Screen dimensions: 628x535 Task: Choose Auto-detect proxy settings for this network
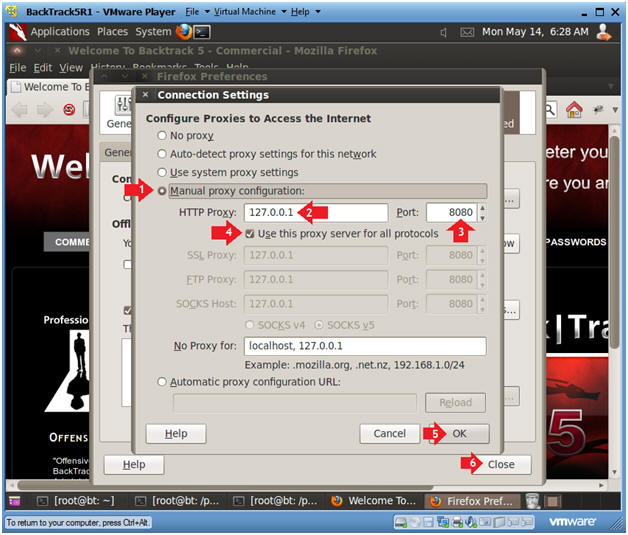[x=162, y=154]
